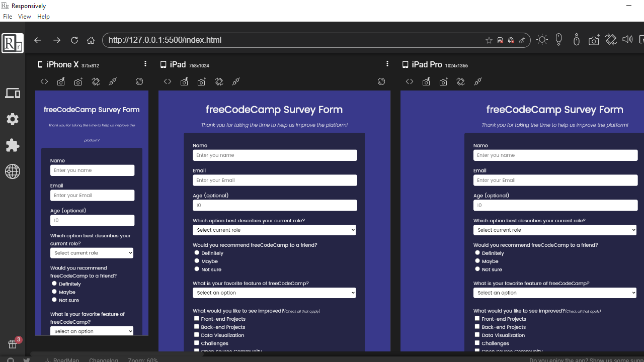This screenshot has height=362, width=644.
Task: Open the View menu
Action: pyautogui.click(x=24, y=16)
